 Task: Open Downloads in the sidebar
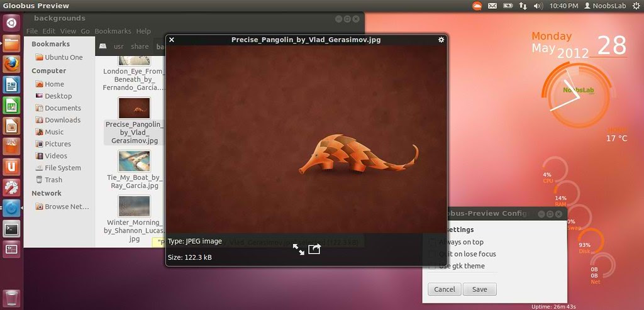point(58,119)
